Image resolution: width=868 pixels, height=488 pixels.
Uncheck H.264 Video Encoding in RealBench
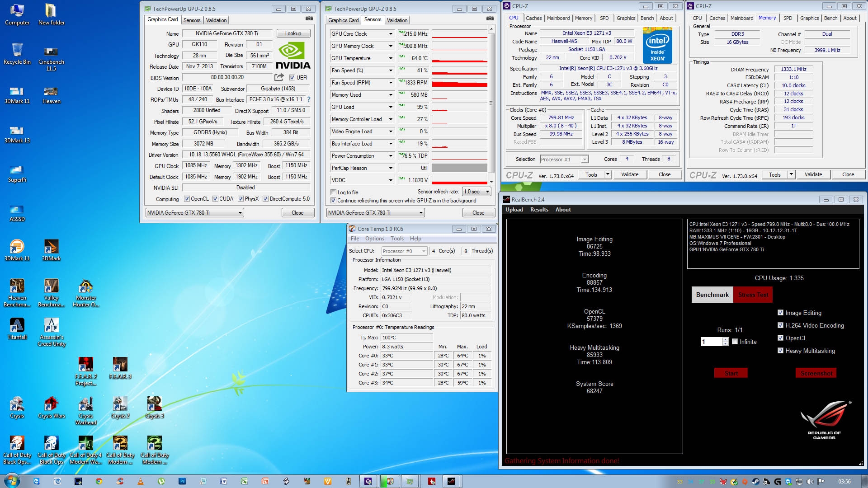click(780, 325)
